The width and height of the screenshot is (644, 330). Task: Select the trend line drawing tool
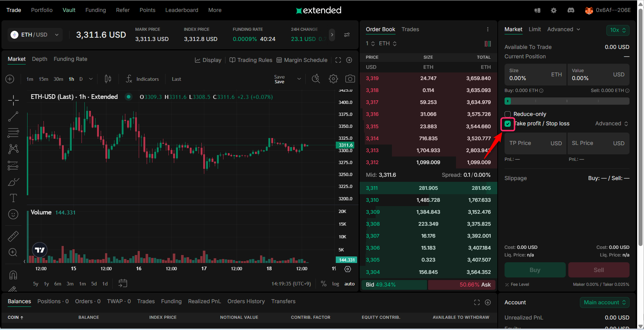pyautogui.click(x=13, y=117)
